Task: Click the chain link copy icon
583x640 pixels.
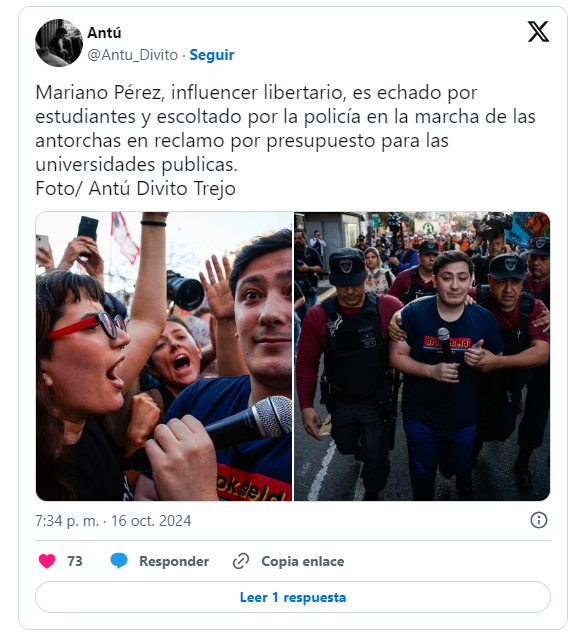Action: (241, 561)
